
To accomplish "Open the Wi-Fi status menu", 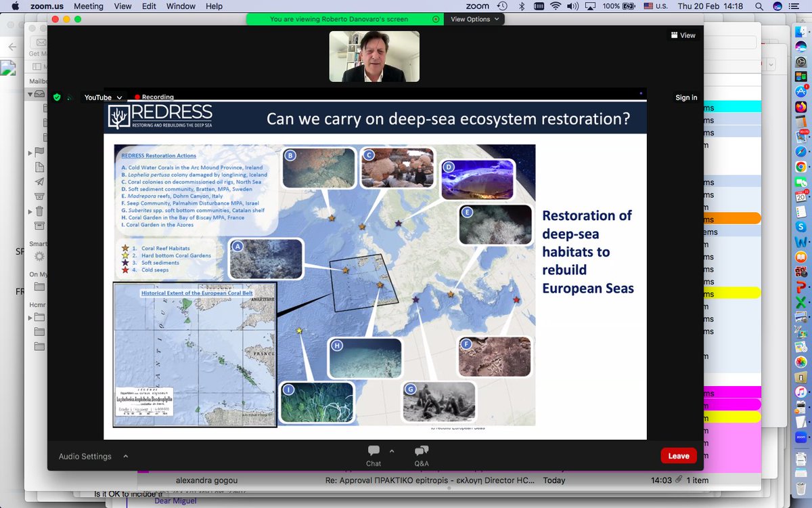I will click(x=556, y=6).
